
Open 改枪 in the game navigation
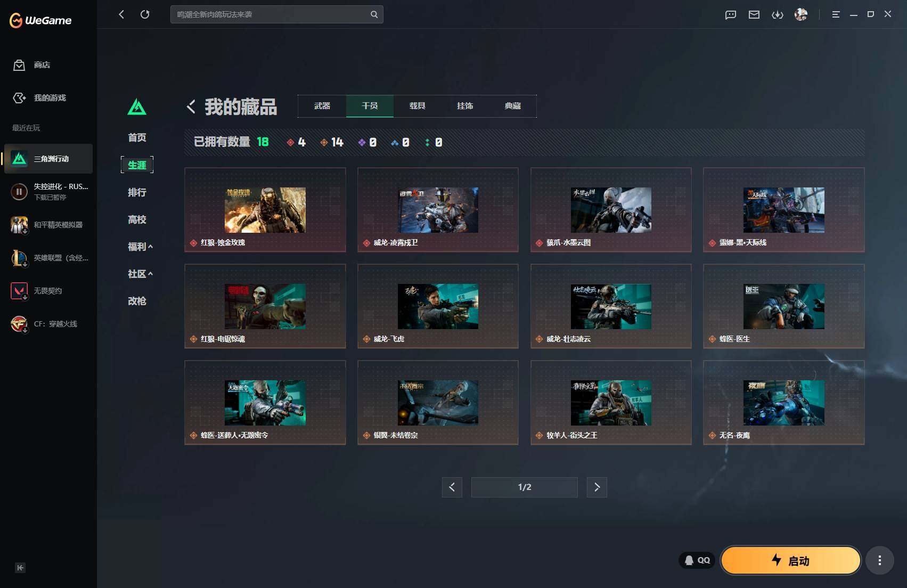click(x=137, y=301)
